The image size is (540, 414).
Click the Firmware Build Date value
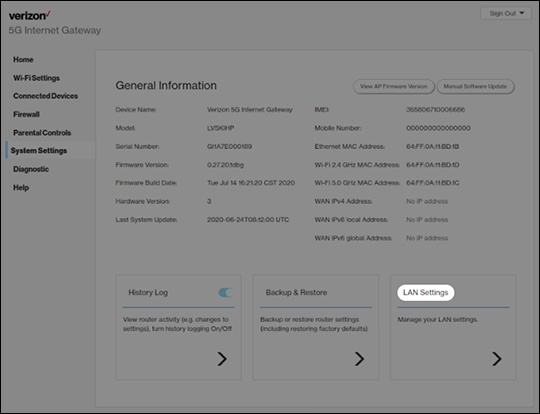click(251, 183)
